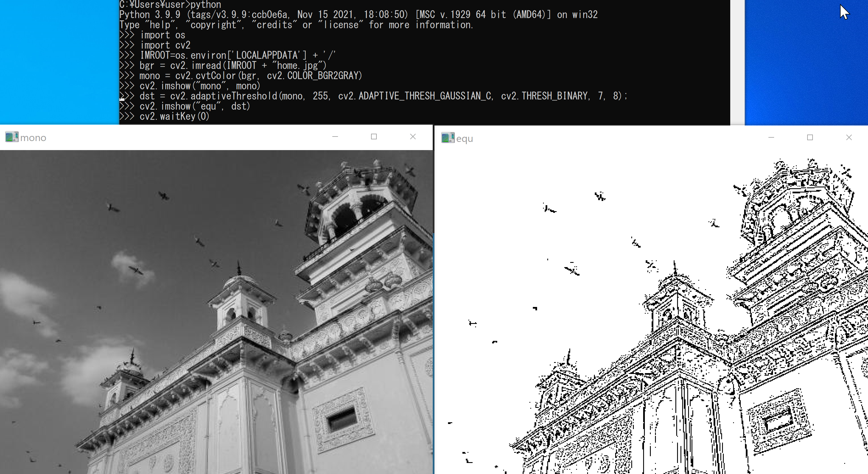Click the mono window app icon

(12, 137)
